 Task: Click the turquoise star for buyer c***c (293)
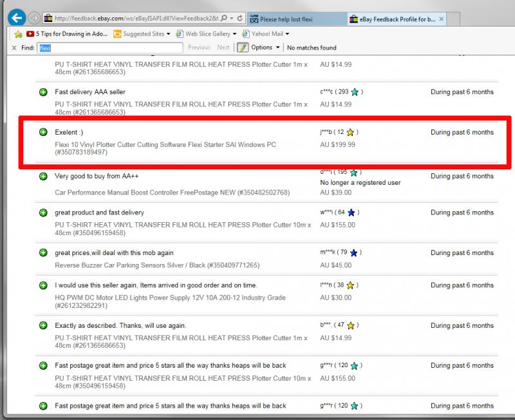[x=355, y=92]
